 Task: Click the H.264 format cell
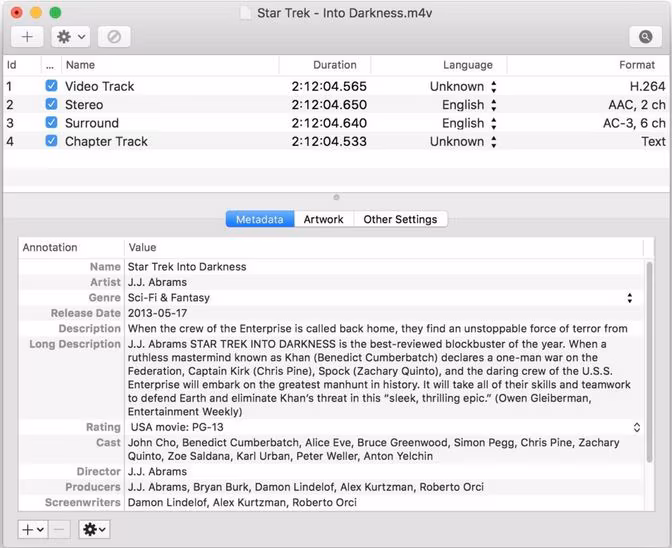point(647,87)
